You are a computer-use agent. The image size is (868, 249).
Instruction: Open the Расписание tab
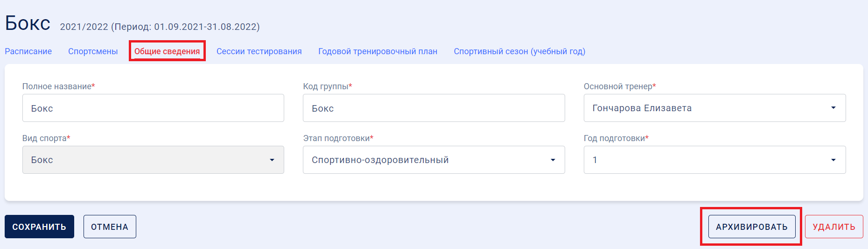point(28,51)
